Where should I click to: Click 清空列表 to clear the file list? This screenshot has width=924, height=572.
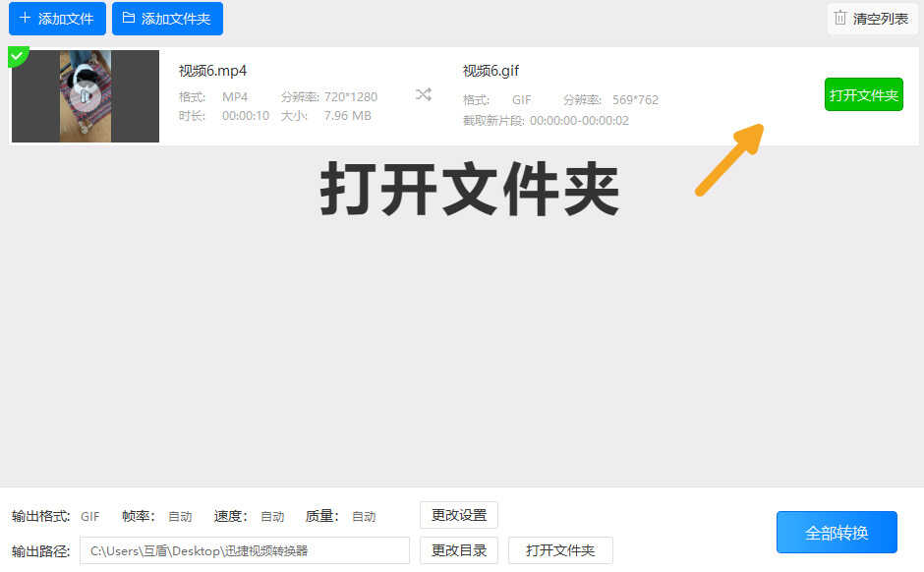tap(872, 19)
